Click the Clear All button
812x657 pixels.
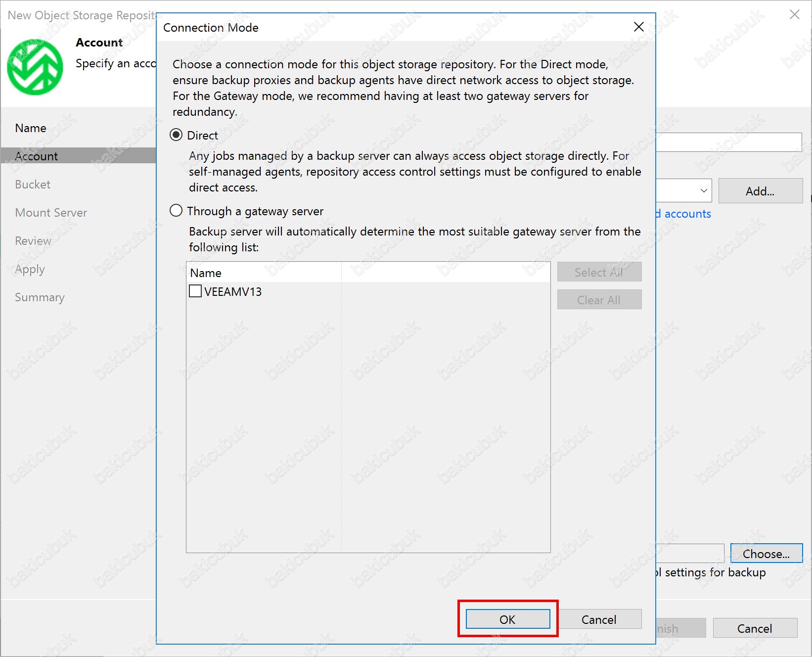coord(599,300)
